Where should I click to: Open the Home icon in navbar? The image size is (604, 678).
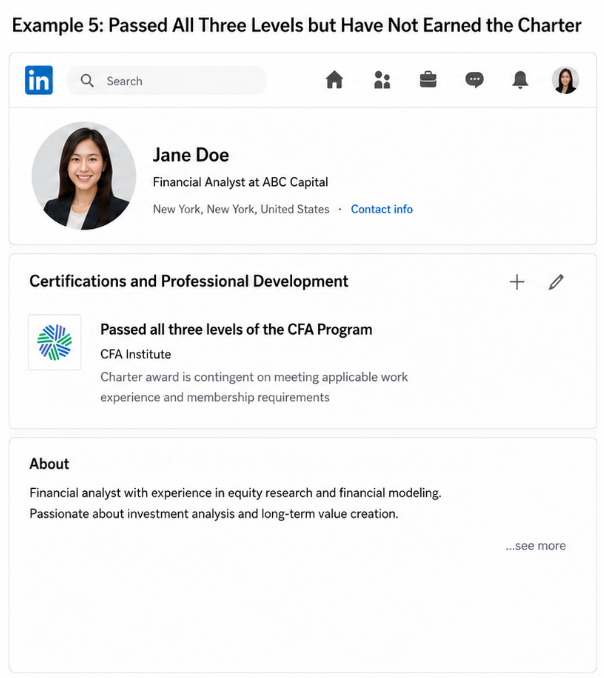(x=334, y=80)
